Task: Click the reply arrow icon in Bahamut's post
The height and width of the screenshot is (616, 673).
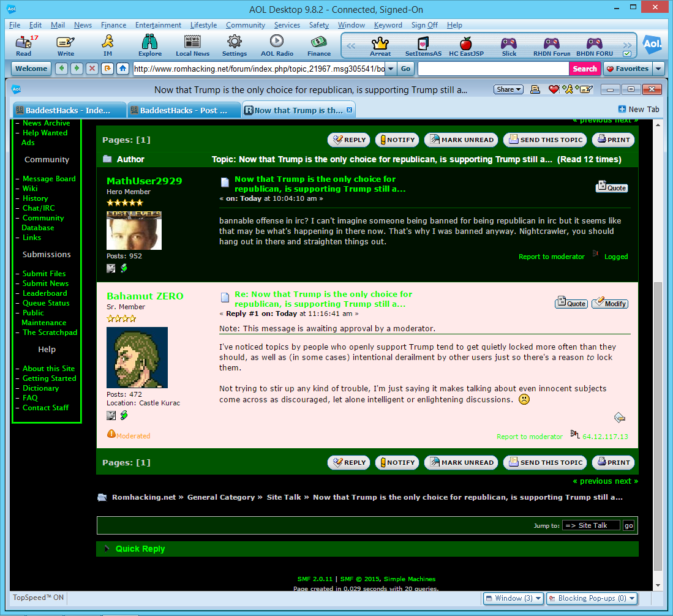Action: (619, 417)
